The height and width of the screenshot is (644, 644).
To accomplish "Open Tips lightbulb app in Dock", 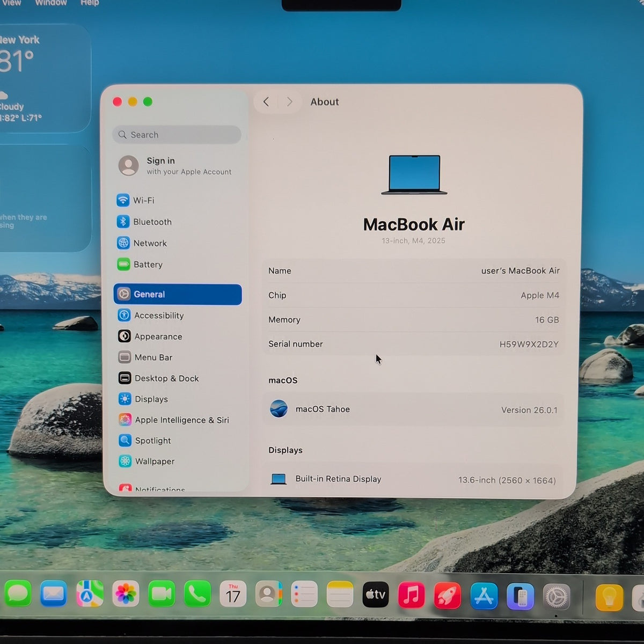I will point(609,598).
